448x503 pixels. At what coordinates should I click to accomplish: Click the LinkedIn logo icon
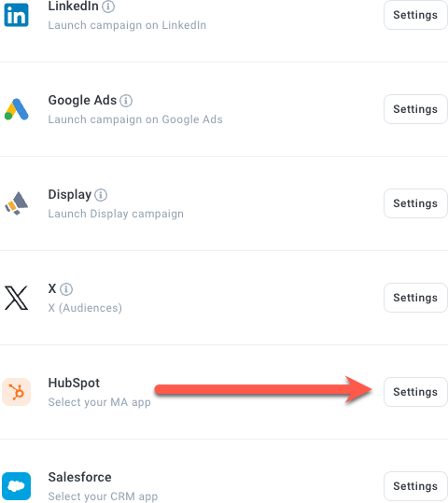click(16, 15)
